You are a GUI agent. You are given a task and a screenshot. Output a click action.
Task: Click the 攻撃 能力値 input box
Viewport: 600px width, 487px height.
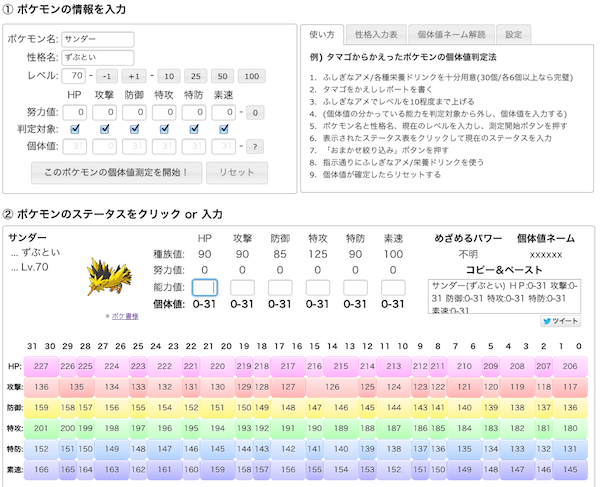[x=242, y=288]
